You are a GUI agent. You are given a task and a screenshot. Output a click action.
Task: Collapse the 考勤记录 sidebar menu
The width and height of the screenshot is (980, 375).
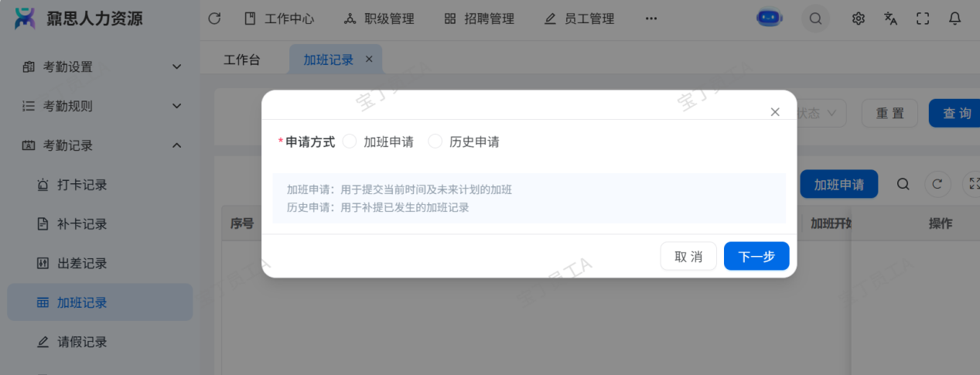tap(100, 145)
